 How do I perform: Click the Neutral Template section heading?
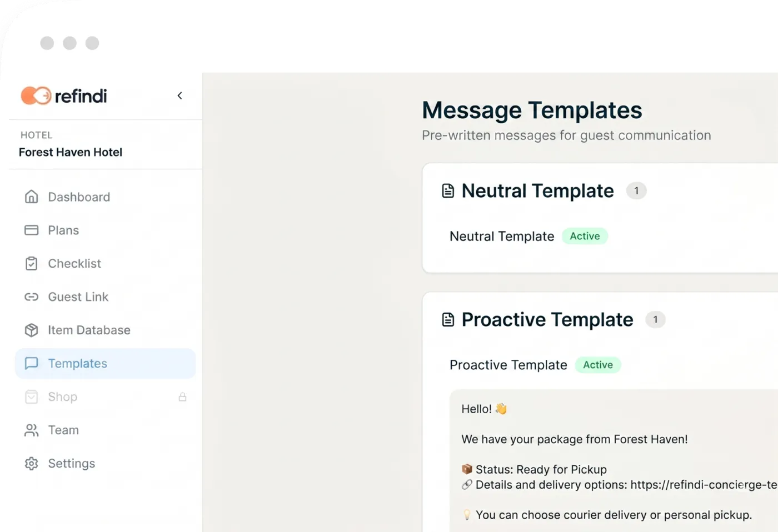point(537,191)
